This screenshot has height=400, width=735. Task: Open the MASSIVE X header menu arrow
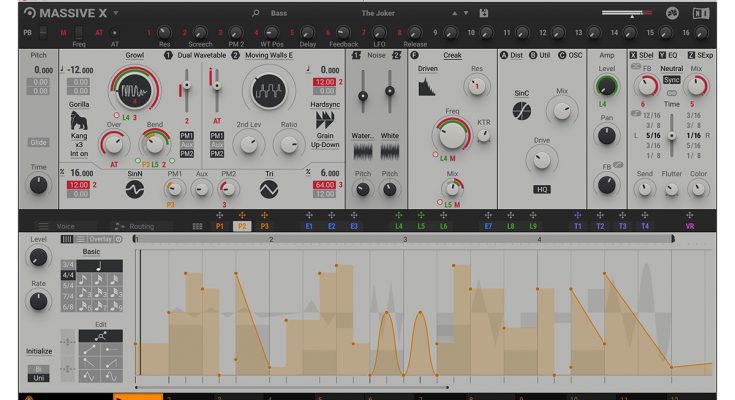pyautogui.click(x=115, y=13)
